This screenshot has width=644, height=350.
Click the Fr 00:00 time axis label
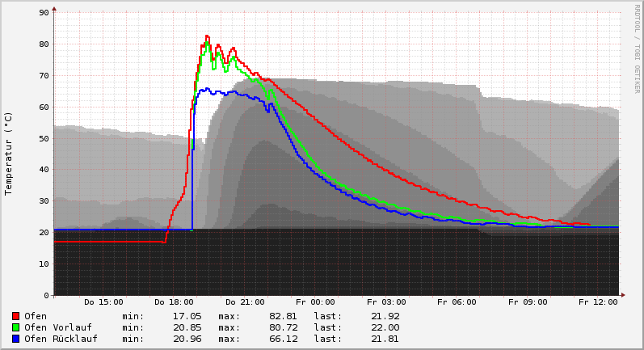click(315, 302)
